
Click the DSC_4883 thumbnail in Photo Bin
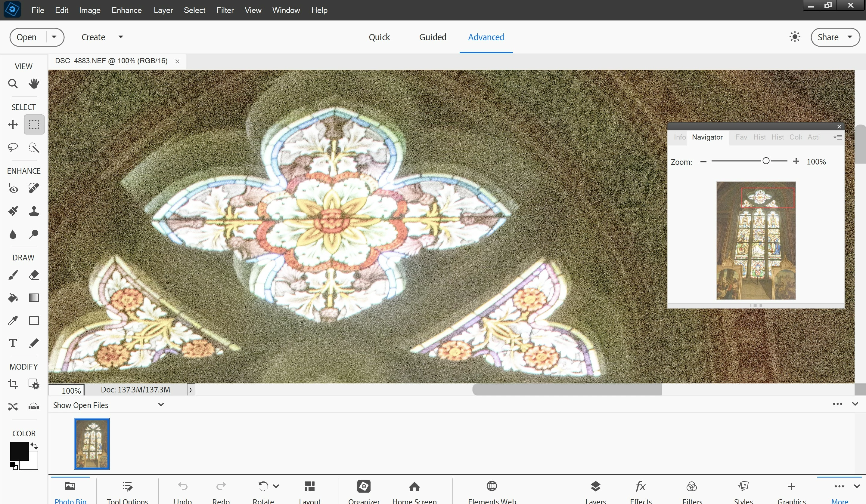point(92,443)
